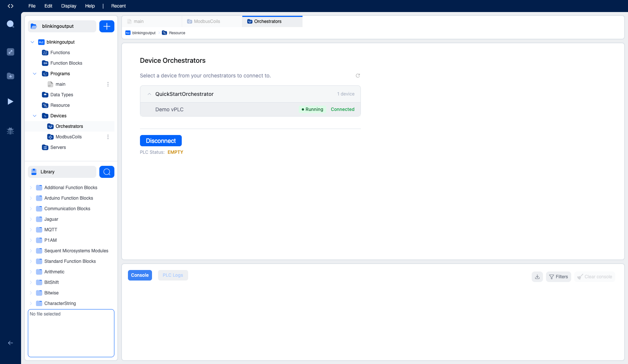
Task: Collapse the blinkingoutput project tree
Action: click(32, 42)
